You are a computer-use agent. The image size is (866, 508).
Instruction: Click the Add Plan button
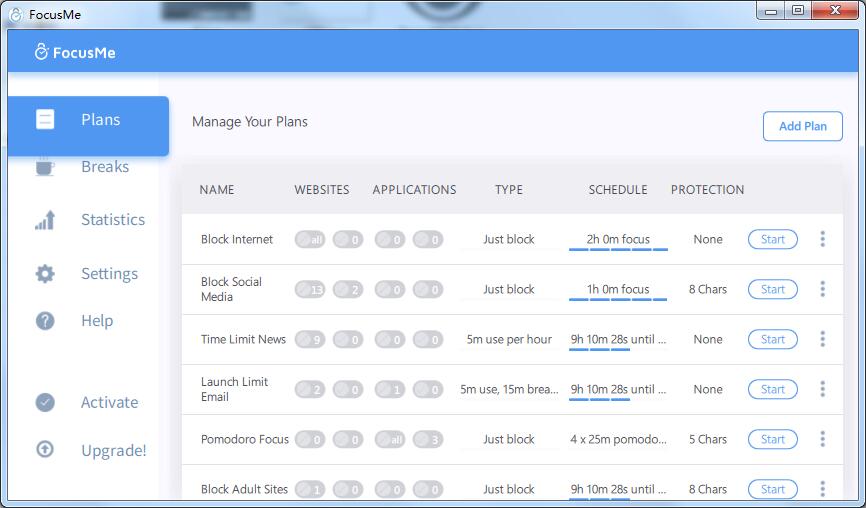pos(802,126)
